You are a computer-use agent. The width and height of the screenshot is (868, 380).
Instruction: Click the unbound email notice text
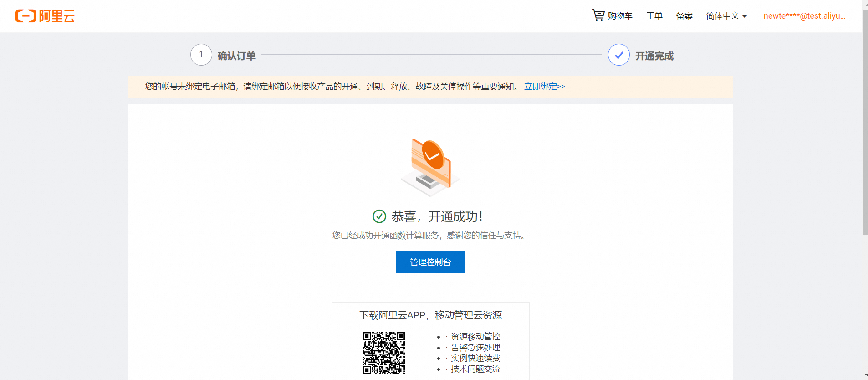333,86
